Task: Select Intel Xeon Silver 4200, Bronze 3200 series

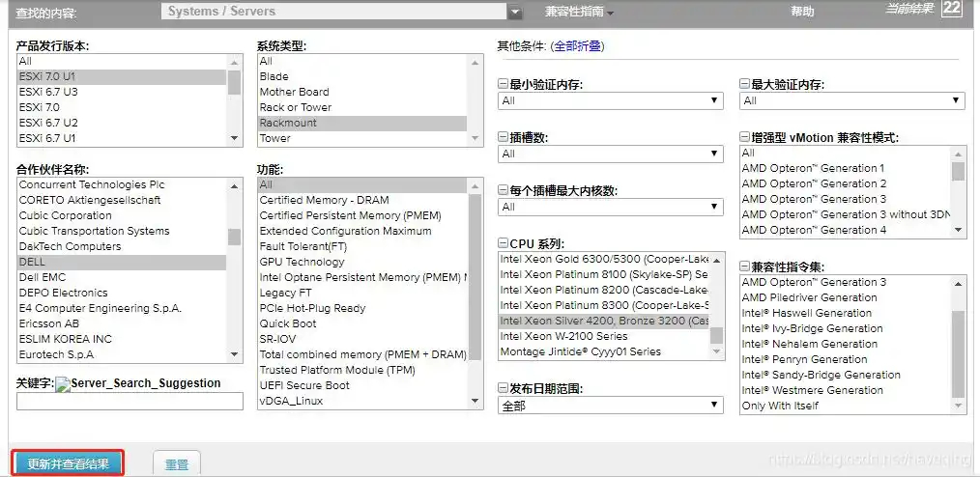Action: (x=604, y=321)
